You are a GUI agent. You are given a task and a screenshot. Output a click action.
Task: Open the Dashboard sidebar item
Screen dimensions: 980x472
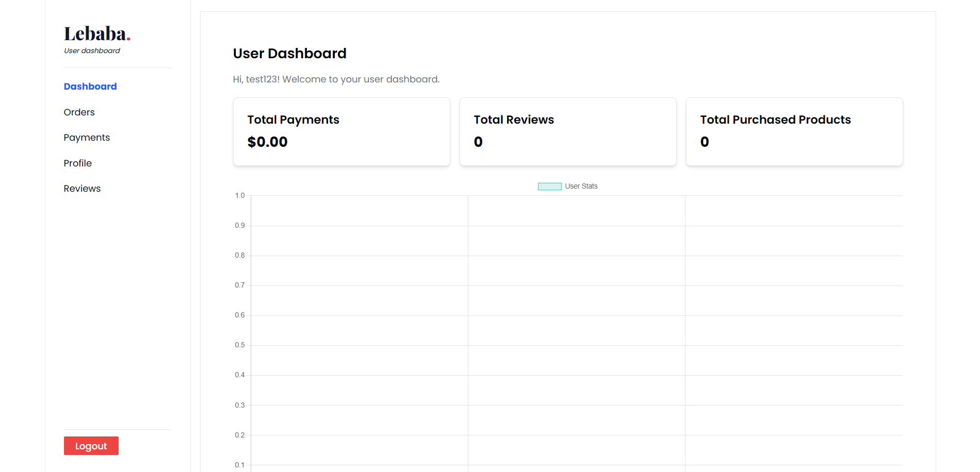click(x=90, y=87)
